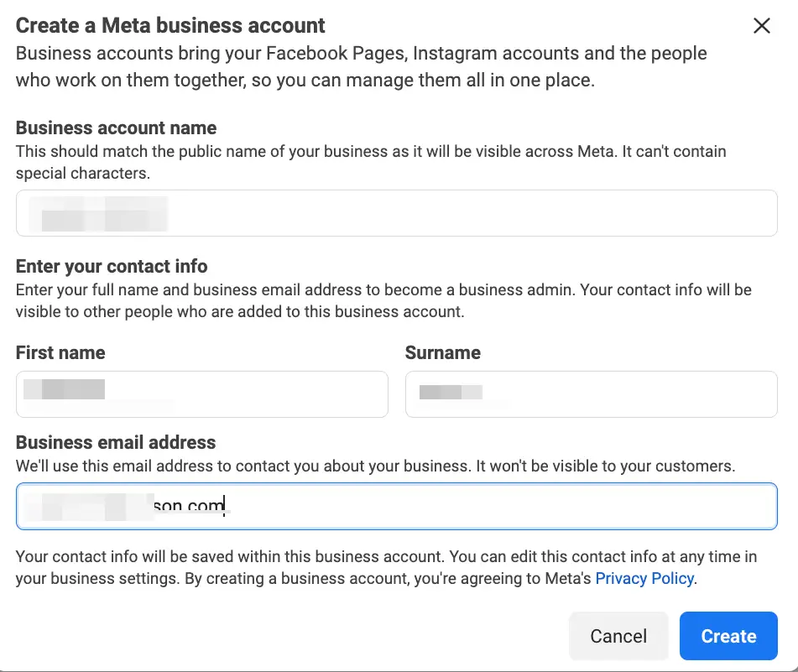The width and height of the screenshot is (798, 672).
Task: Click the dialog title "Create a Meta business account"
Action: [170, 26]
